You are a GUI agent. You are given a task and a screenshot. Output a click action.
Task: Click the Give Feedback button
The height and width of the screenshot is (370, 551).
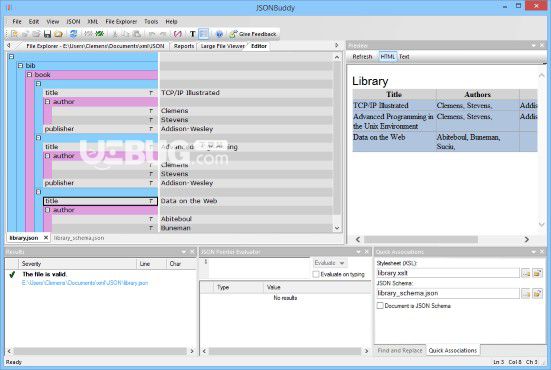point(253,34)
